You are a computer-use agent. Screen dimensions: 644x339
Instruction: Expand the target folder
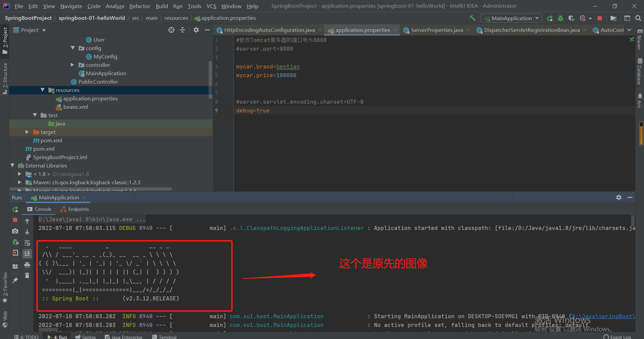[27, 132]
